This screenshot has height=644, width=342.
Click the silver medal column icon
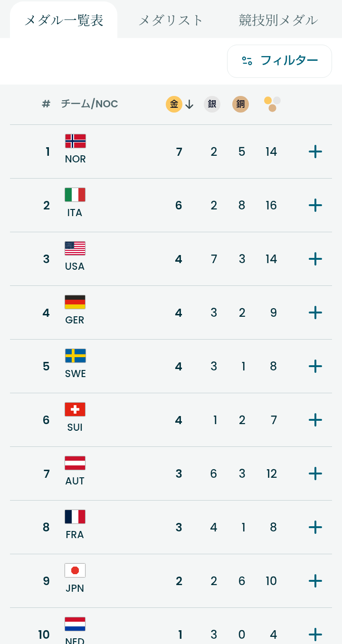tap(212, 104)
